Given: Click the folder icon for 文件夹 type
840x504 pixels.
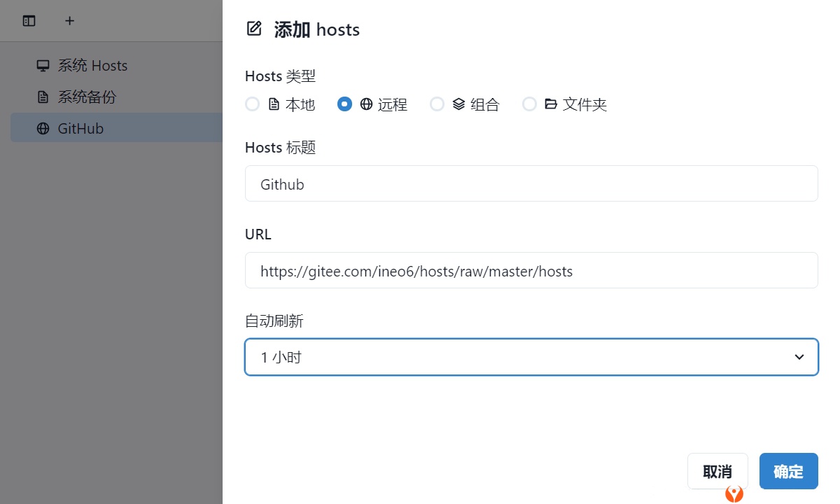Looking at the screenshot, I should [551, 104].
